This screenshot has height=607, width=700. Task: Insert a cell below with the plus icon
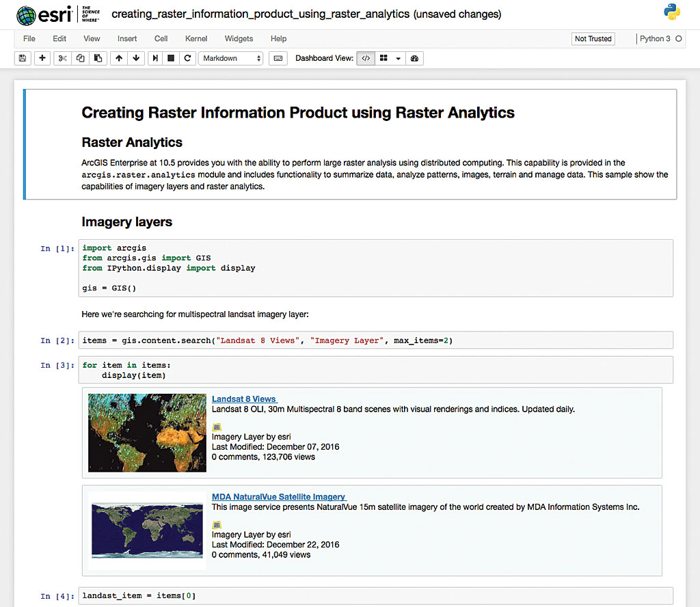pos(42,58)
